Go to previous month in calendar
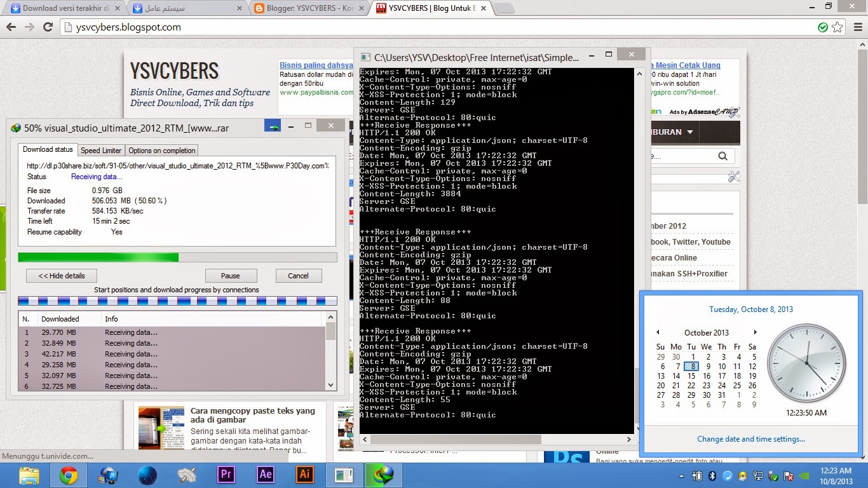The width and height of the screenshot is (868, 488). click(x=658, y=332)
